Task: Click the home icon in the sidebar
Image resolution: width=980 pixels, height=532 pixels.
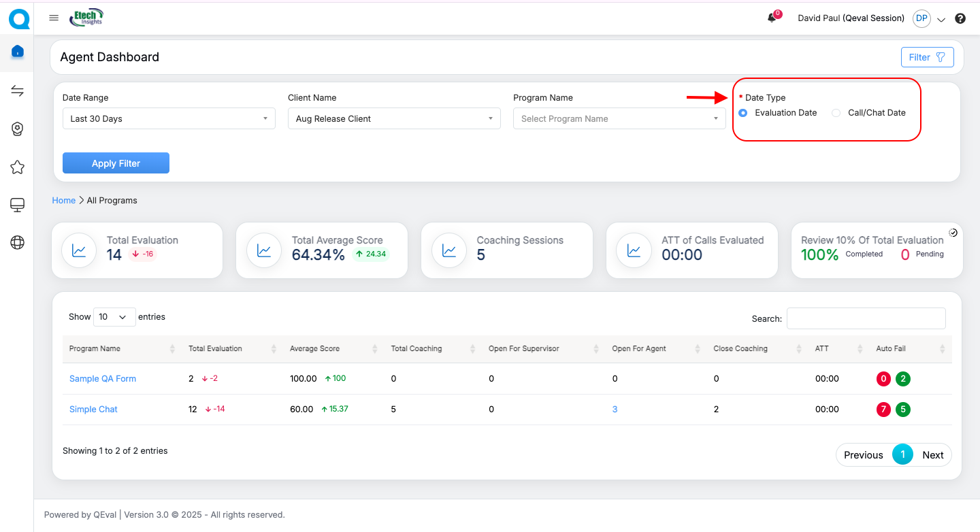Action: (x=18, y=52)
